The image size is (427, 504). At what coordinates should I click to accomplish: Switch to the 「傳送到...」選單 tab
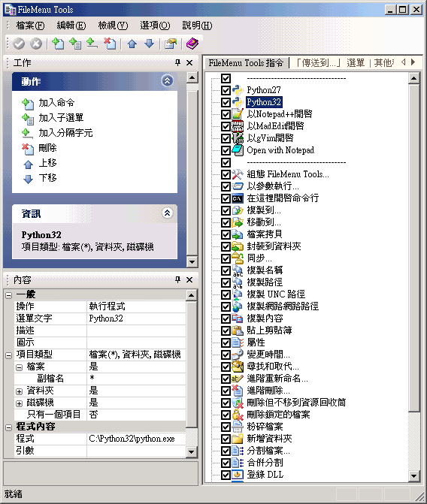tap(329, 62)
